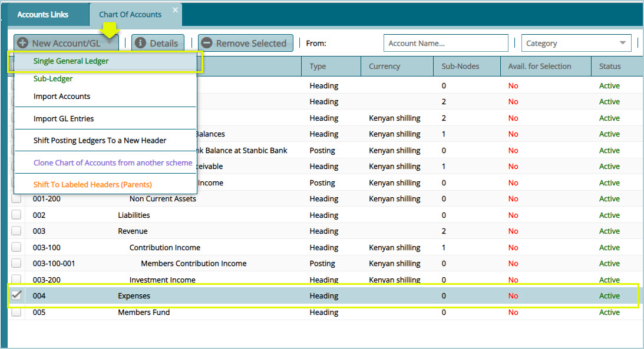Check the 002 Liabilities row checkbox
644x349 pixels.
[x=16, y=215]
